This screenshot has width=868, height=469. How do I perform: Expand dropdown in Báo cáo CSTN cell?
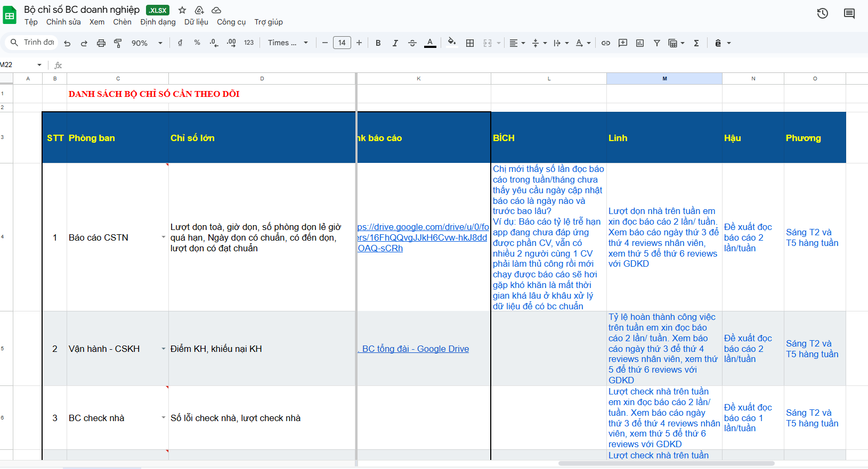coord(163,237)
